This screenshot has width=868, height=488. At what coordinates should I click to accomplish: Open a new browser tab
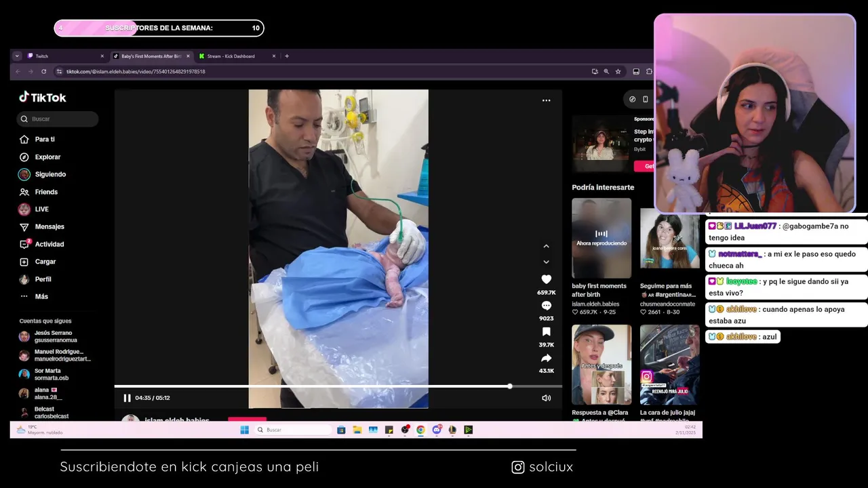pos(287,56)
